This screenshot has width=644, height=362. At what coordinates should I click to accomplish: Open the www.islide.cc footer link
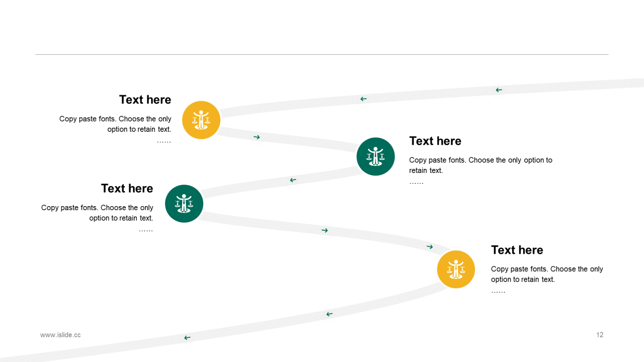pos(60,335)
